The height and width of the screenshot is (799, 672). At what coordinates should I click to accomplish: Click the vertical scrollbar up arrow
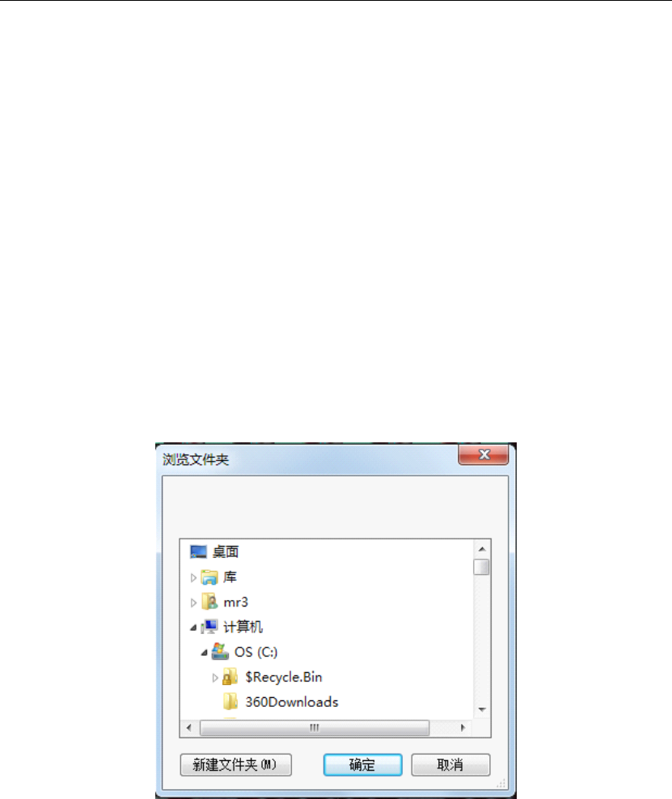[x=481, y=549]
